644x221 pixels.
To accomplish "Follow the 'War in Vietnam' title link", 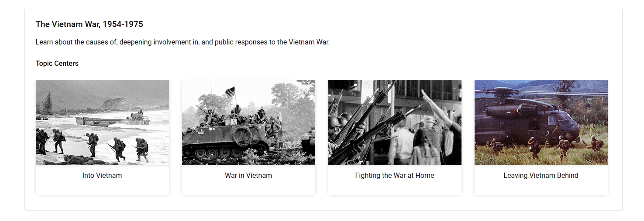I will [248, 176].
